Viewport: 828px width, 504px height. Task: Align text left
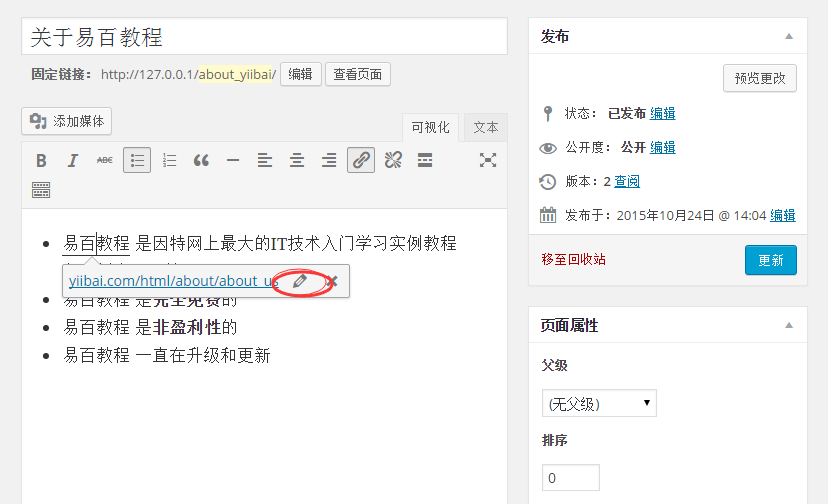coord(265,160)
